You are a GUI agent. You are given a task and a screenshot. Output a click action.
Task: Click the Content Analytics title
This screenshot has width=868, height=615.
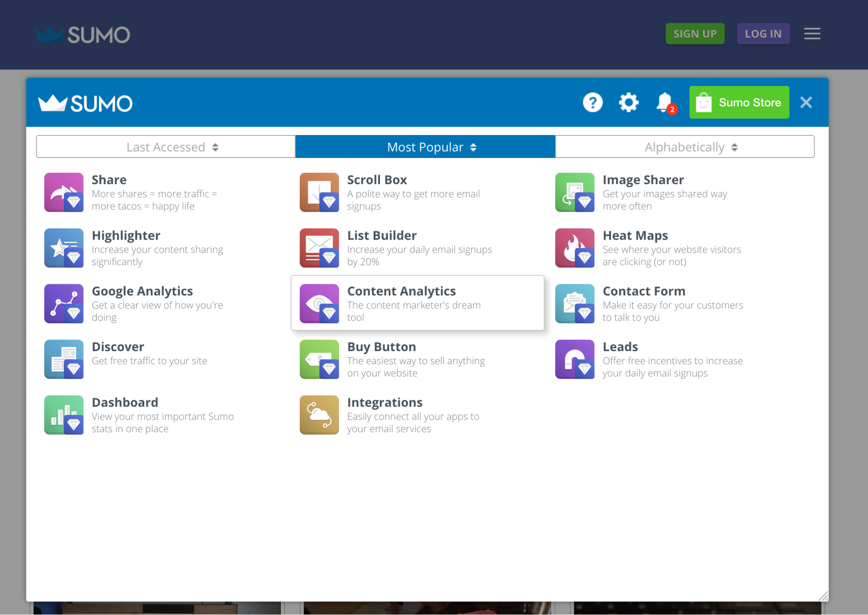click(401, 291)
